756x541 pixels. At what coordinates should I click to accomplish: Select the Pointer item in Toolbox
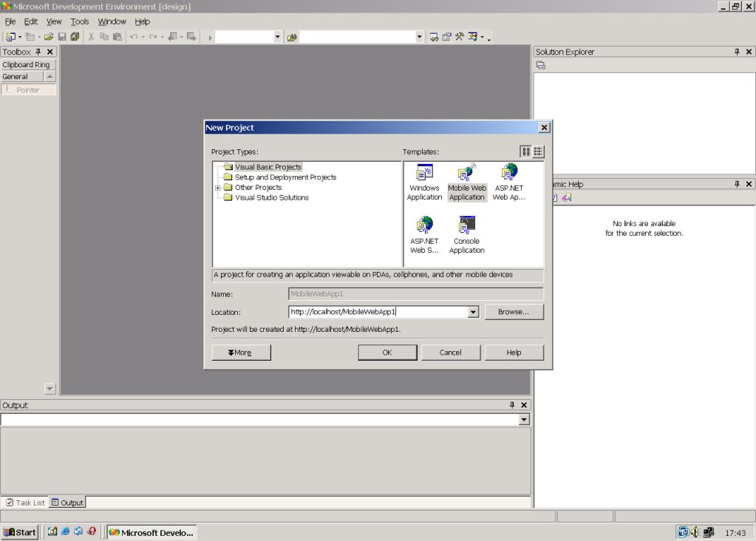(28, 90)
